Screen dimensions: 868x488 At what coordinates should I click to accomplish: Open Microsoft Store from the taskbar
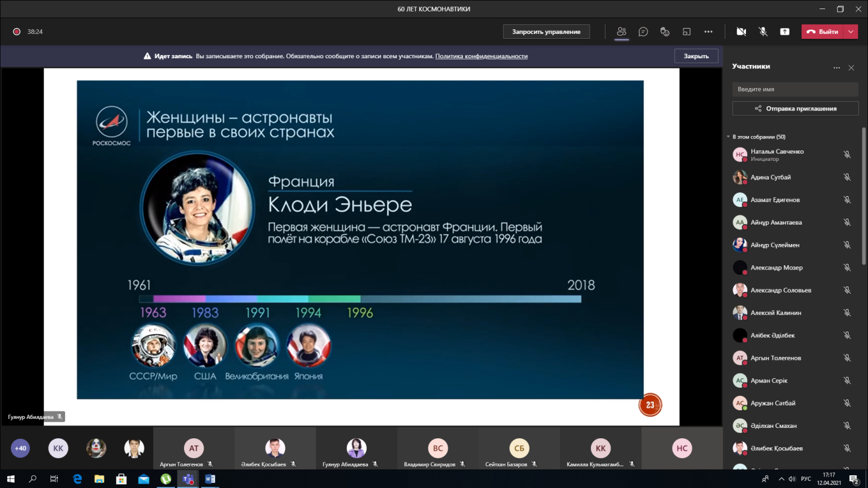coord(121,479)
